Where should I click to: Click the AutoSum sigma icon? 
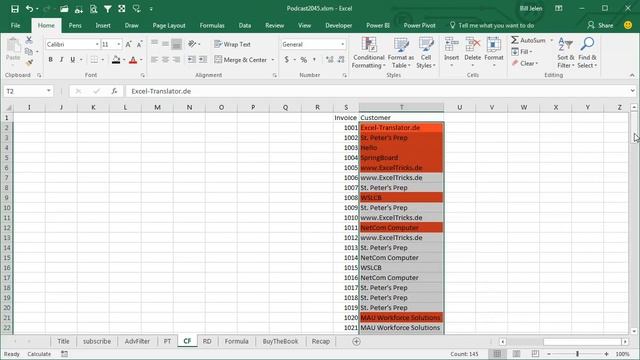click(515, 40)
